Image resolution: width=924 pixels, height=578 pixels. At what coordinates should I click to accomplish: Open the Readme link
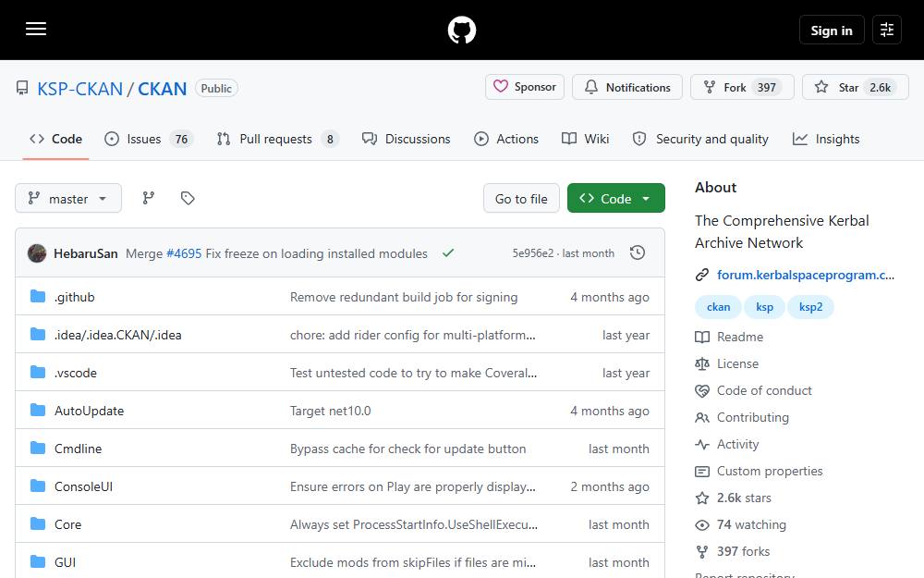(x=730, y=337)
